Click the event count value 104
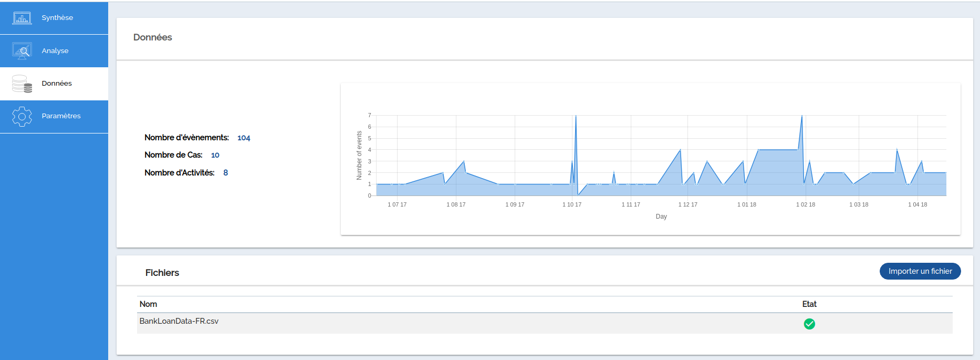 coord(244,138)
